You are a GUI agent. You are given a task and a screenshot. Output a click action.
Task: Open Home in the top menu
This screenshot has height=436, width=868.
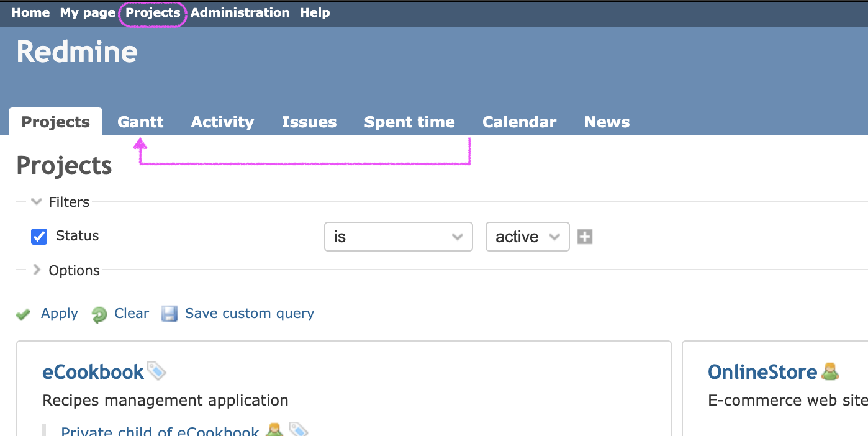pyautogui.click(x=30, y=12)
